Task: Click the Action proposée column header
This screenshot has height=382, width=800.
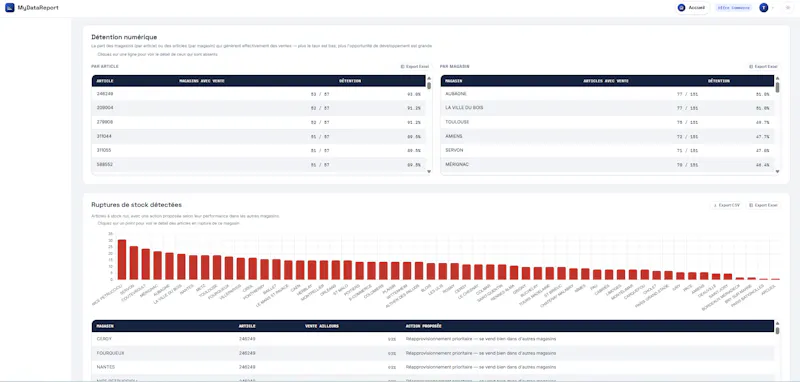Action: [423, 326]
